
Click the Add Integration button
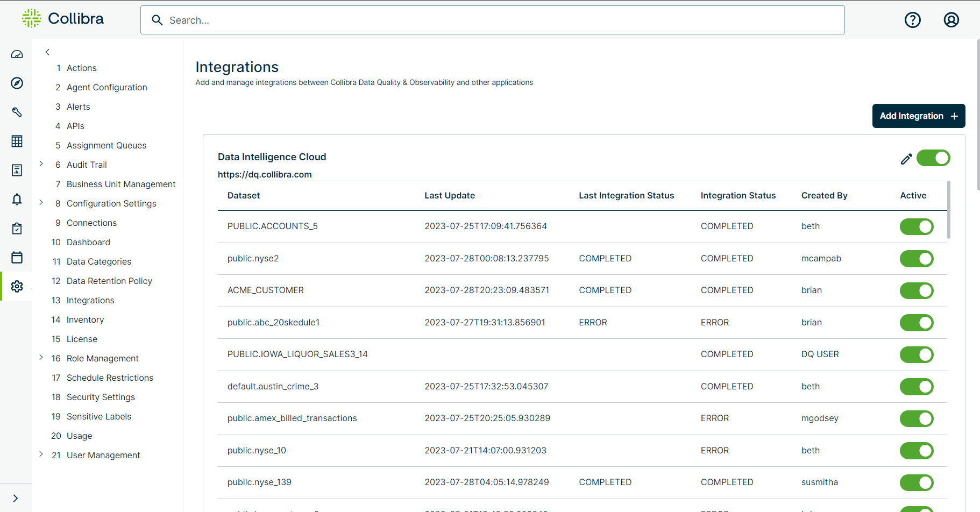[918, 116]
